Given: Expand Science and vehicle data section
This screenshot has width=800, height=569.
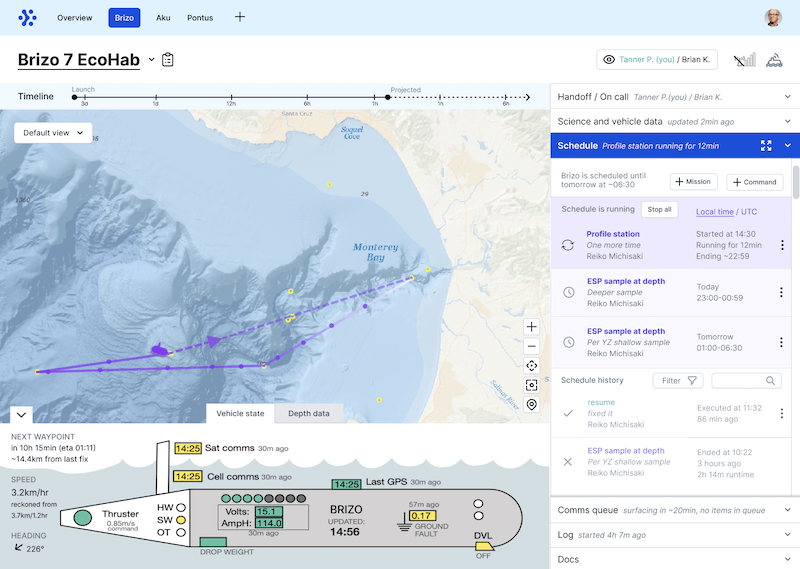Looking at the screenshot, I should [787, 121].
